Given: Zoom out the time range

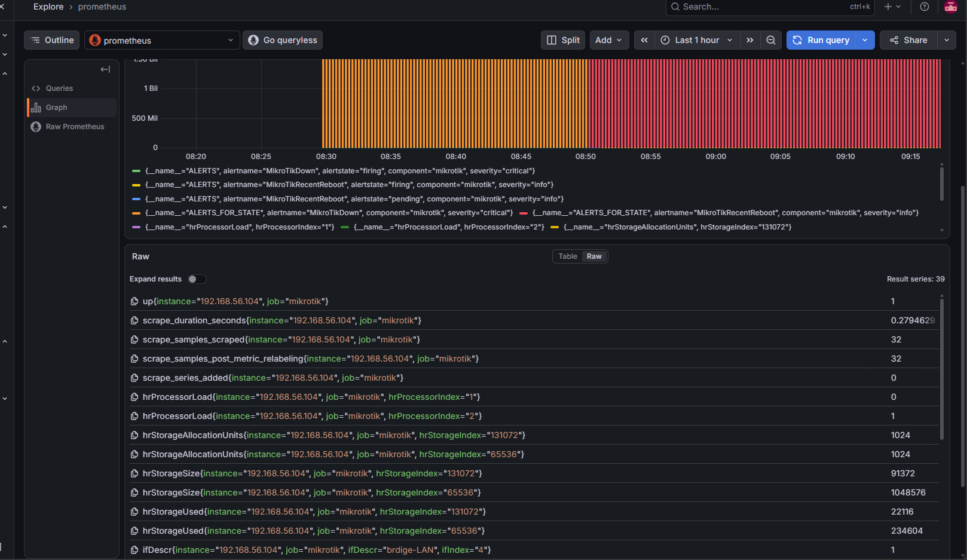Looking at the screenshot, I should 771,40.
